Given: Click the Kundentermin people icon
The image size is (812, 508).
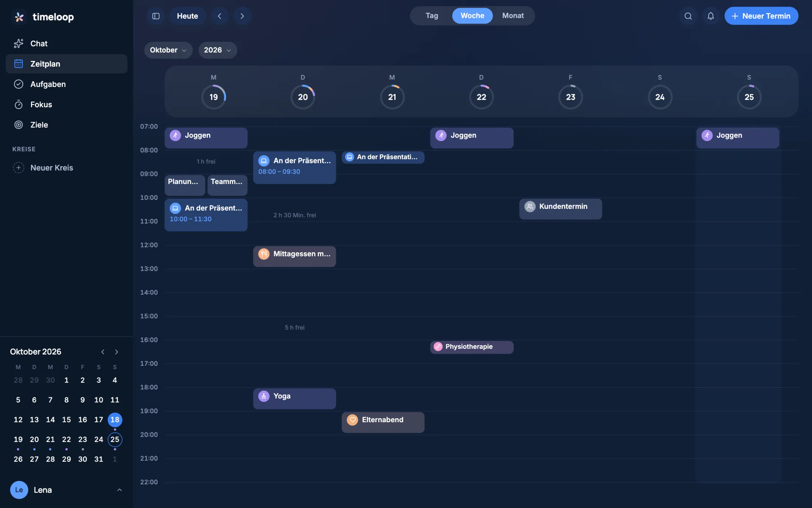Looking at the screenshot, I should pyautogui.click(x=530, y=207).
